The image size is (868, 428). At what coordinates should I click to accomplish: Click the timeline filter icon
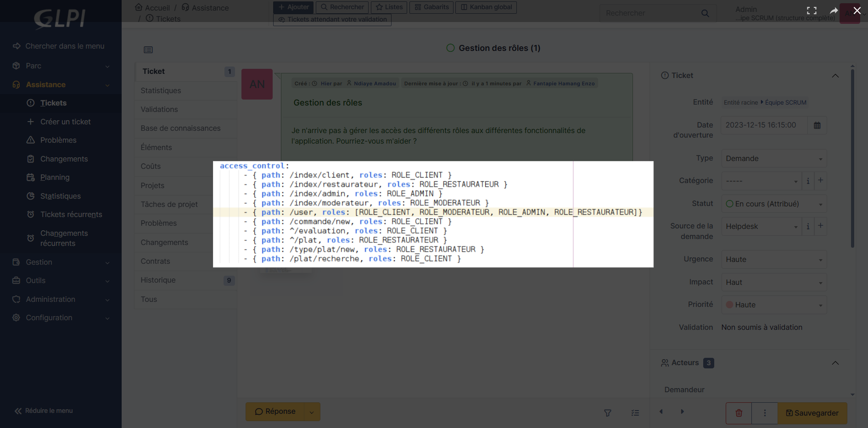click(608, 413)
